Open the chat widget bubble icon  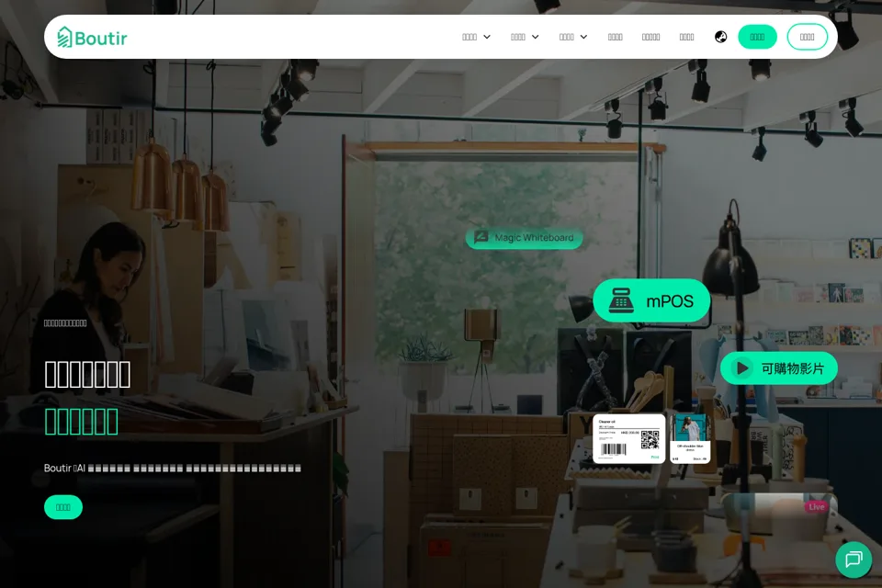click(x=854, y=560)
